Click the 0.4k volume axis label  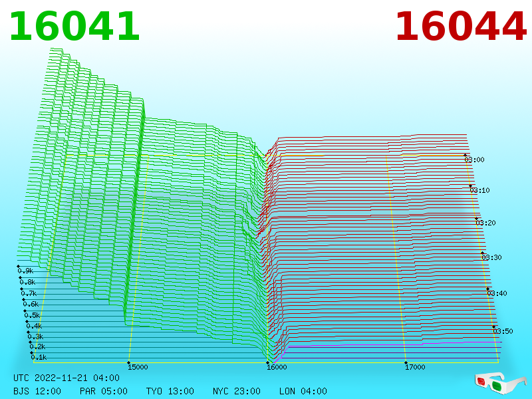[34, 326]
